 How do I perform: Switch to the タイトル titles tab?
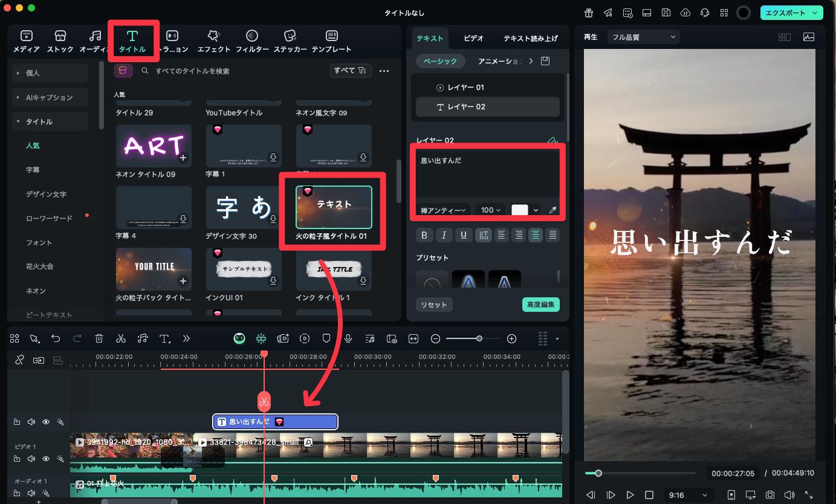click(x=132, y=41)
